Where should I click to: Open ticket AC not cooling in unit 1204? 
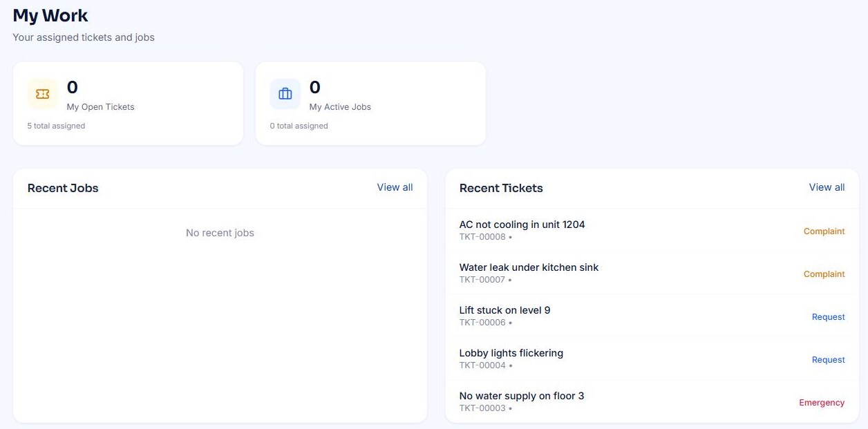[652, 230]
